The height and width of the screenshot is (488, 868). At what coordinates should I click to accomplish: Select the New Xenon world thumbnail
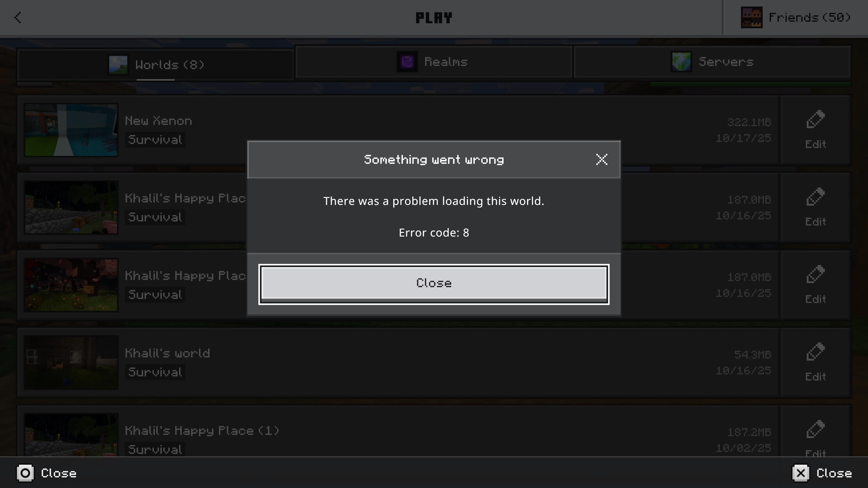pyautogui.click(x=71, y=130)
